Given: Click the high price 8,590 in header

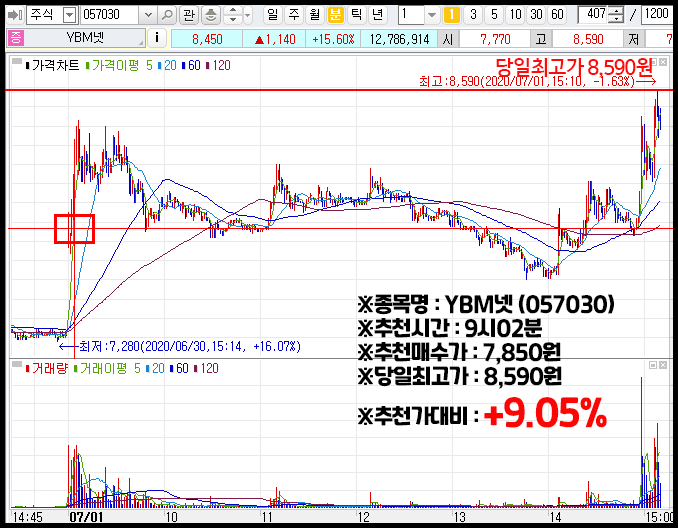Looking at the screenshot, I should click(588, 39).
